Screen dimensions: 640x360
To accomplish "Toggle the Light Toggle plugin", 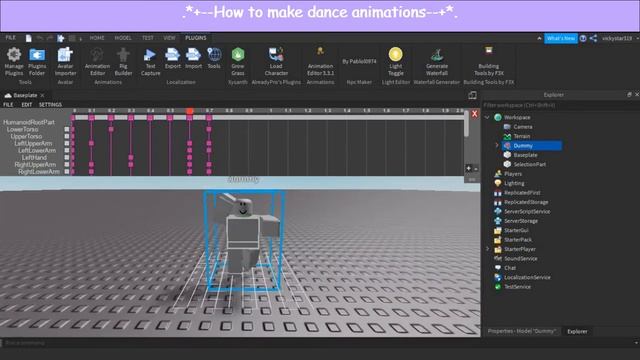I will (395, 62).
